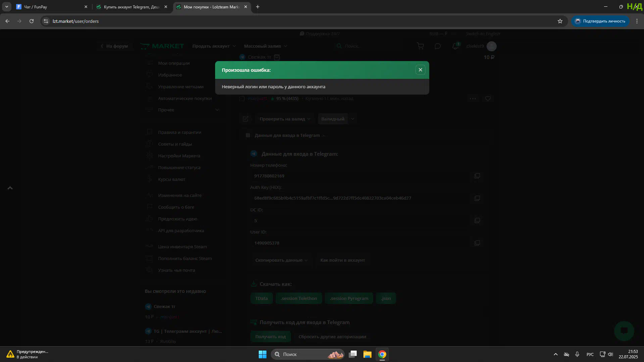Screen dimensions: 644x362
Task: Click Как войти в аккаунт button
Action: (x=342, y=260)
